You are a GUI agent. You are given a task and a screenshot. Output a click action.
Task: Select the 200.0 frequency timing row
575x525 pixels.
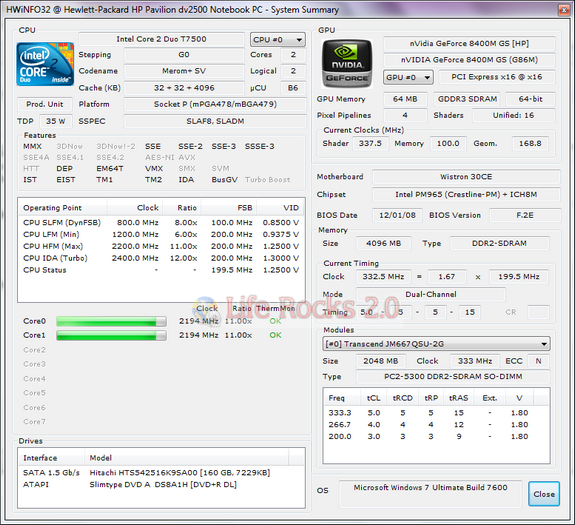coord(436,437)
